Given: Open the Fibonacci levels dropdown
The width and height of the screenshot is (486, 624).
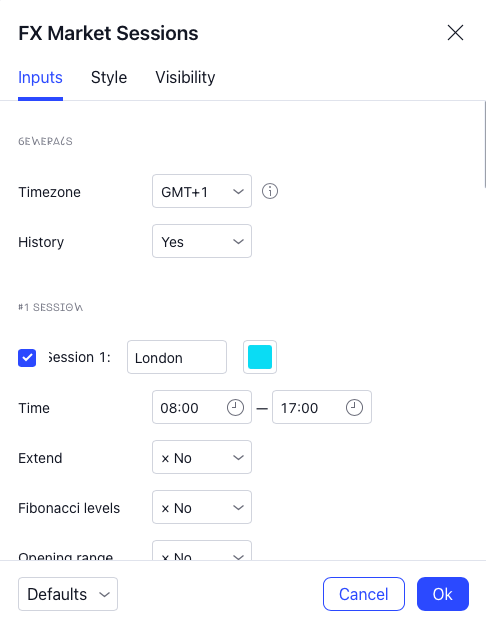Looking at the screenshot, I should click(x=202, y=507).
